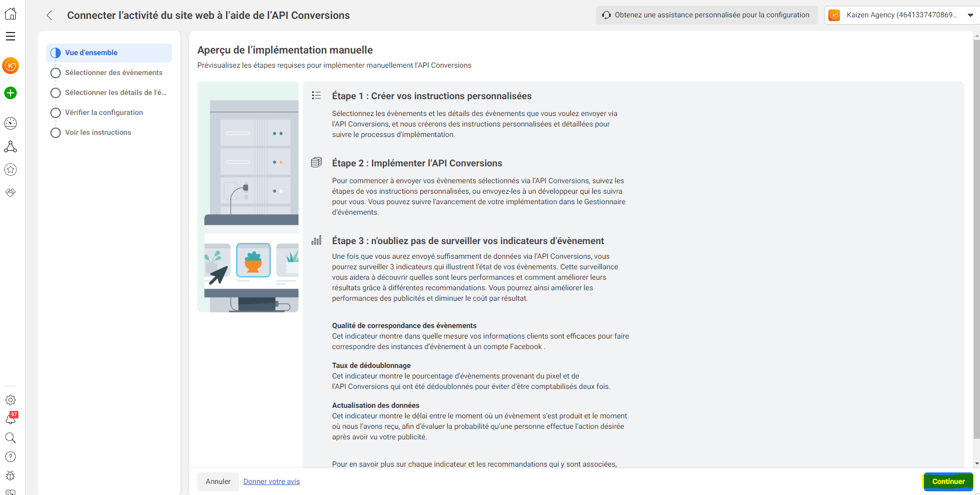Open the hamburger menu in sidebar

point(10,36)
